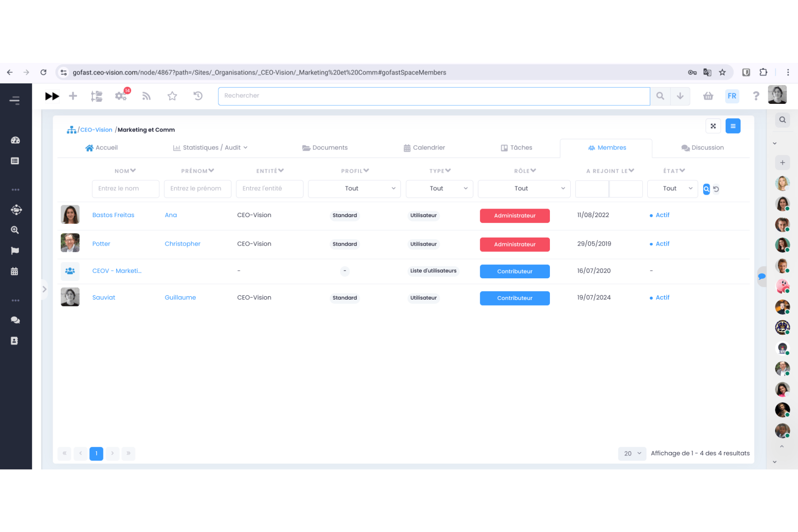
Task: Change results per page dropdown showing 20
Action: click(632, 454)
